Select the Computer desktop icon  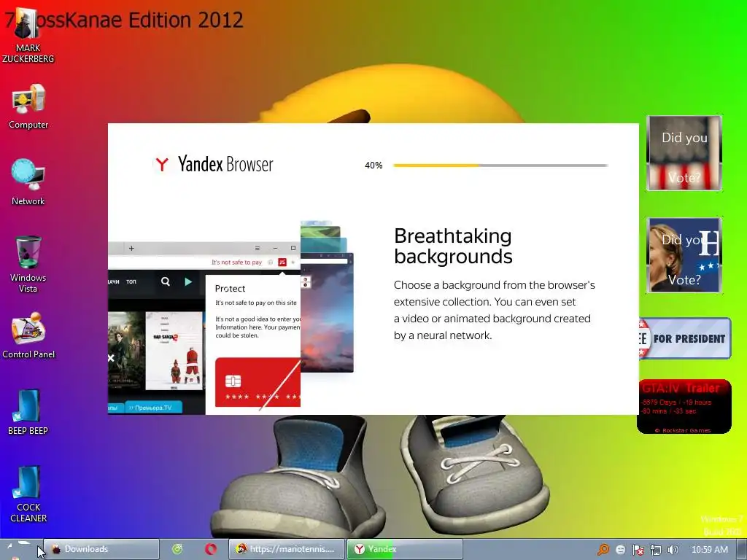tap(28, 106)
